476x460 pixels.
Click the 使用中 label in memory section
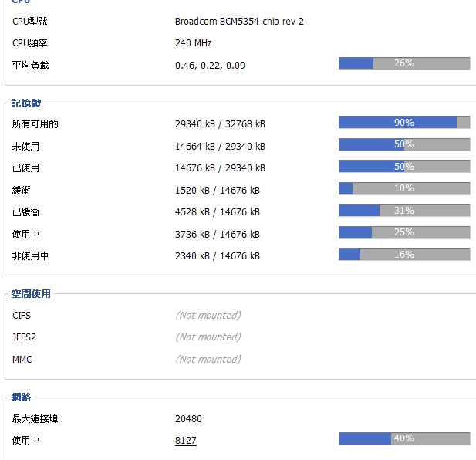25,235
